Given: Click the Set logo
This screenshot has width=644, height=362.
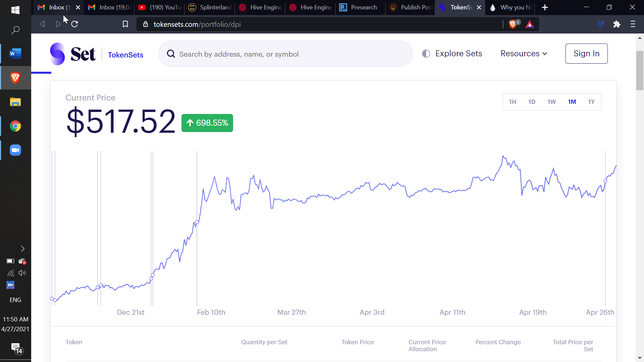Looking at the screenshot, I should coord(73,54).
